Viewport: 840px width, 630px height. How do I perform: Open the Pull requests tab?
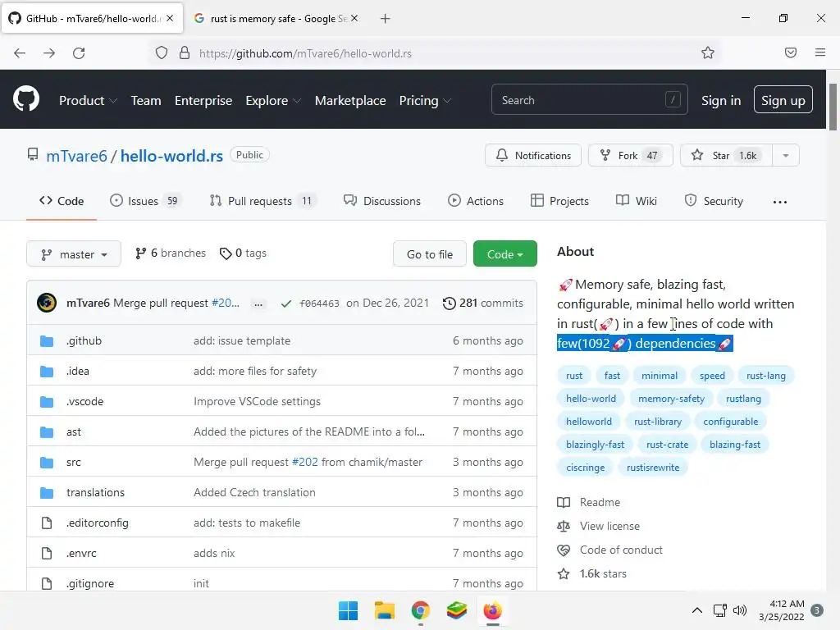point(262,201)
